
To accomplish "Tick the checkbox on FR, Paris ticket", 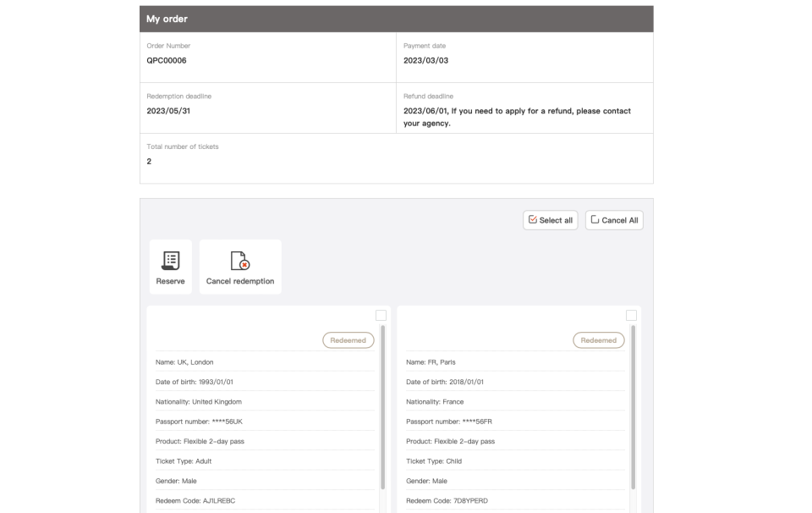I will coord(631,315).
